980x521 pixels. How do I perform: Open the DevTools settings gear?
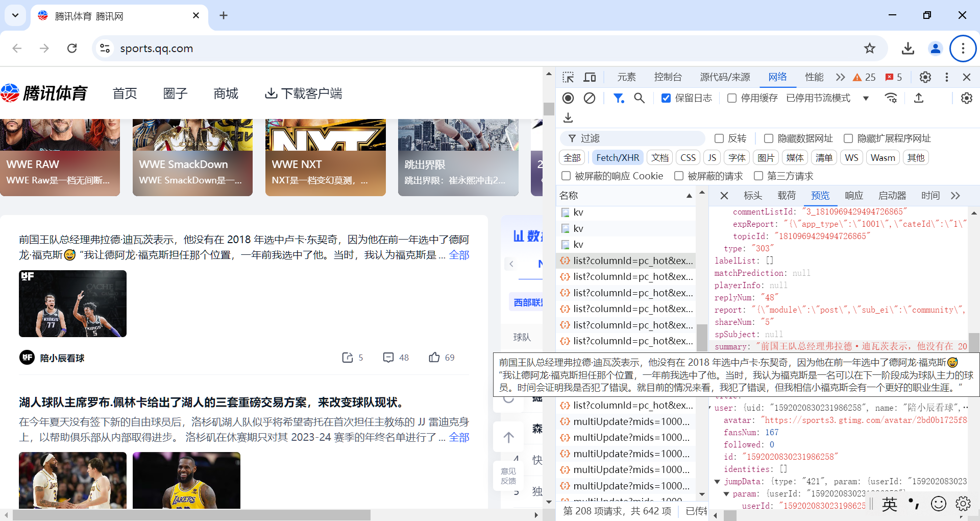[925, 77]
